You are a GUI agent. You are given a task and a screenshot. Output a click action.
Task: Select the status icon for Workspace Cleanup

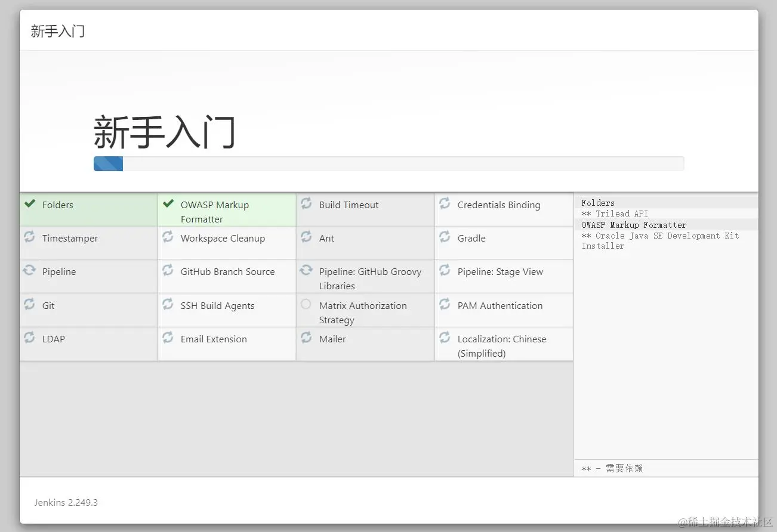168,237
